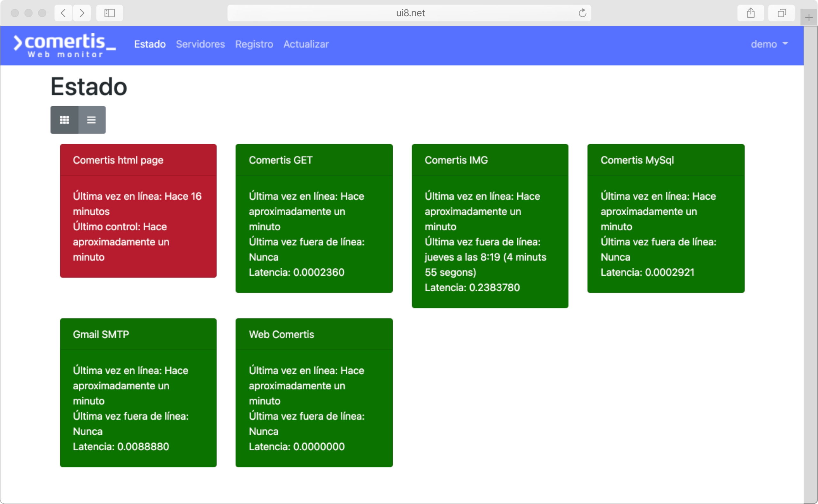Click latency value 0.2383780
Viewport: 818px width, 504px height.
[495, 288]
